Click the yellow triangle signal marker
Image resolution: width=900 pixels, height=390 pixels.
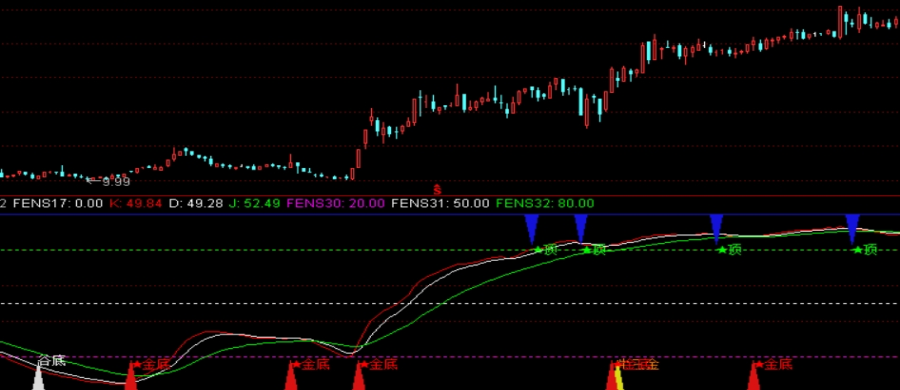tap(619, 379)
